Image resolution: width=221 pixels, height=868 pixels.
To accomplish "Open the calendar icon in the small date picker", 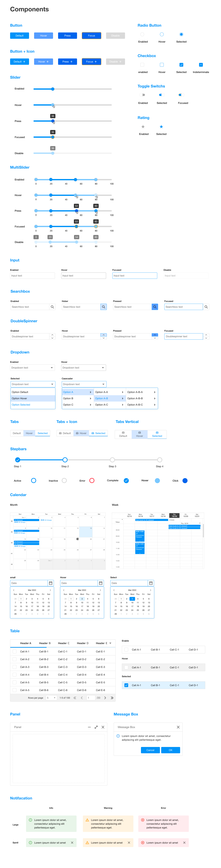I will [51, 583].
